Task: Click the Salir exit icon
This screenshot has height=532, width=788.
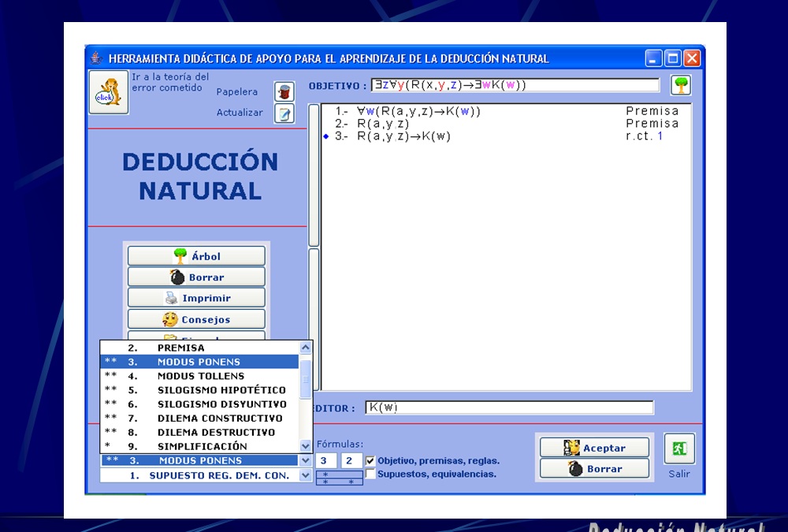Action: [679, 448]
